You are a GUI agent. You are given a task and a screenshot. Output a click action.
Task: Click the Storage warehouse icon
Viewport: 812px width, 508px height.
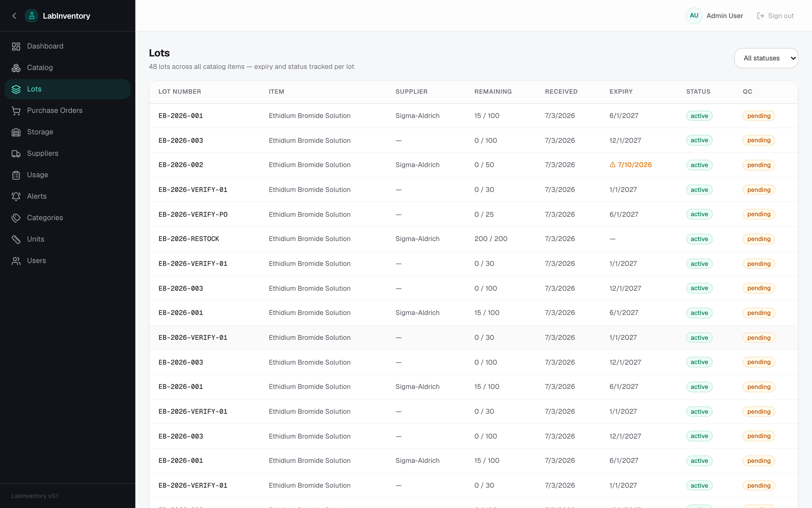pyautogui.click(x=16, y=132)
